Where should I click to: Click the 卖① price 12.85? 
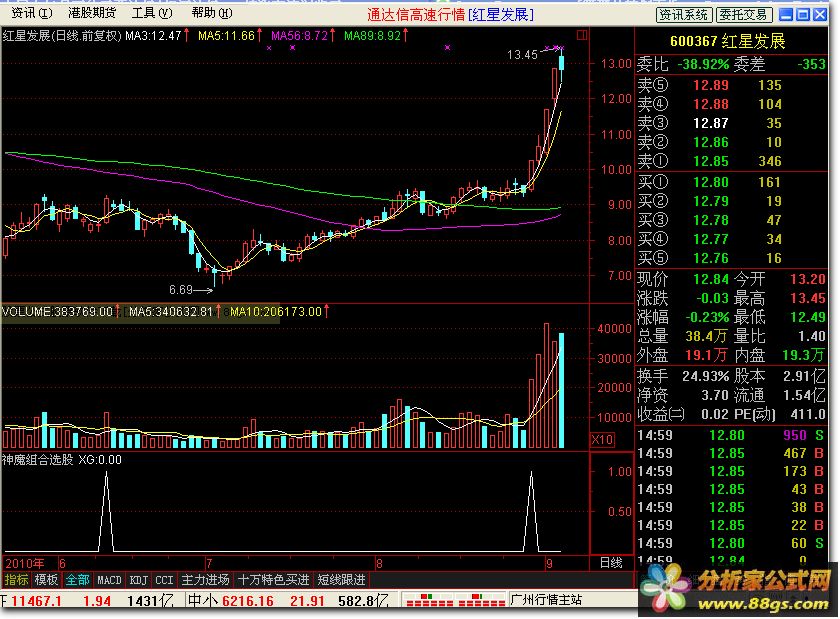711,161
